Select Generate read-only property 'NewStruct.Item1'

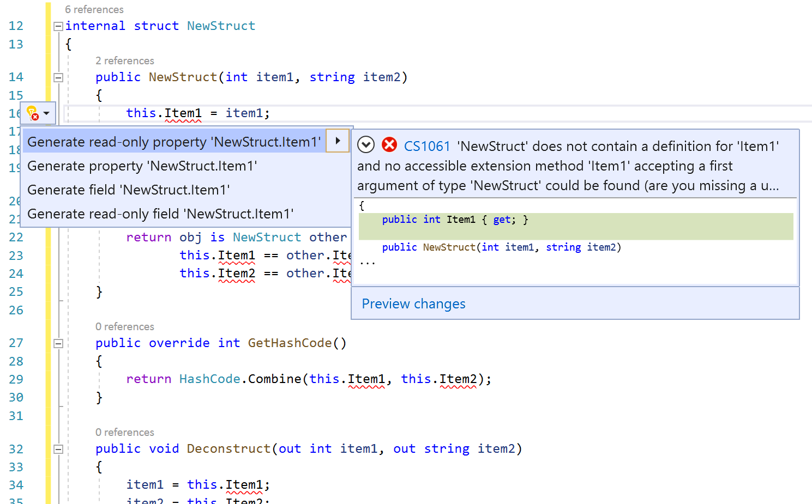175,142
